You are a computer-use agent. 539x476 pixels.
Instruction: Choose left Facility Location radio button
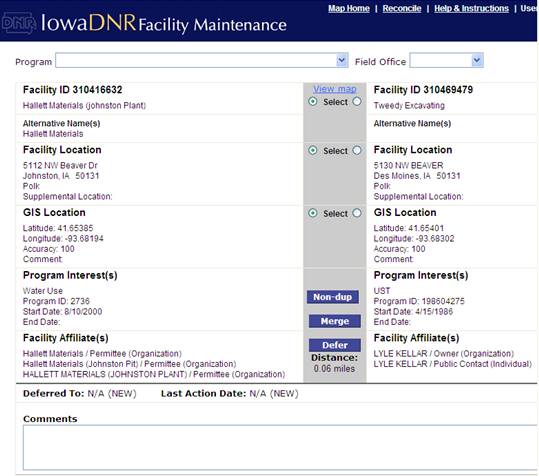pos(313,150)
